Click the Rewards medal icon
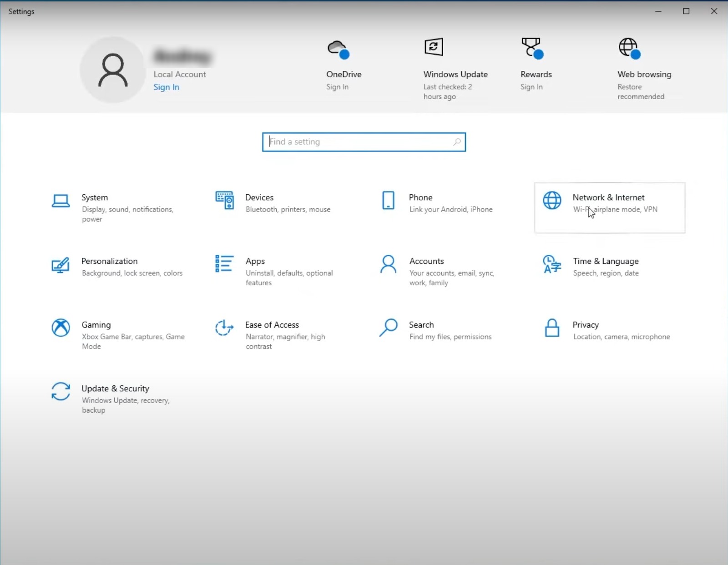 coord(532,48)
